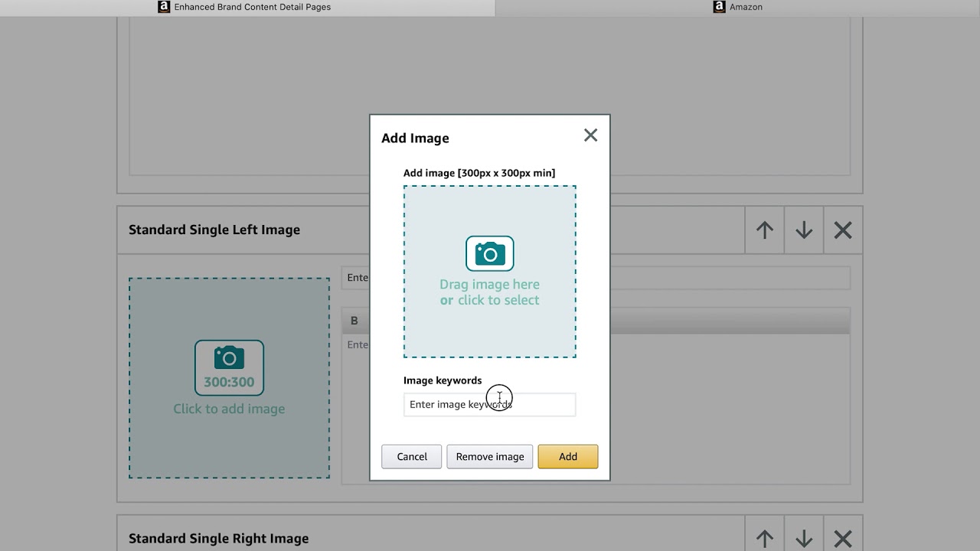Click the camera icon in Add Image dropzone
The width and height of the screenshot is (980, 551).
pyautogui.click(x=490, y=253)
